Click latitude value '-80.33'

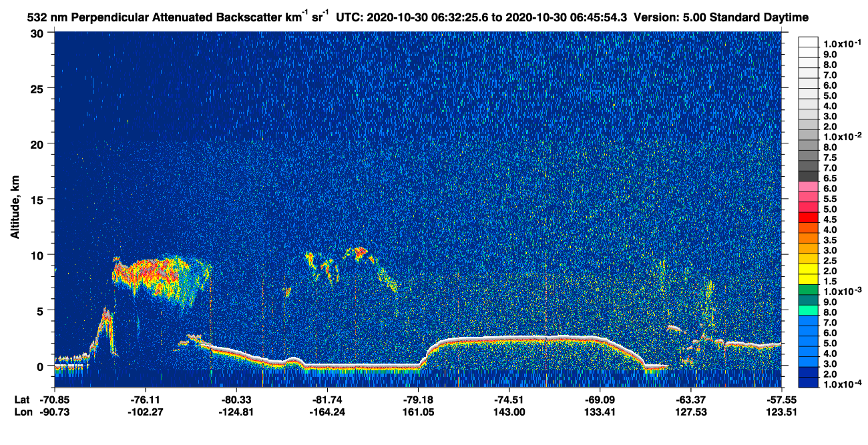coord(236,400)
